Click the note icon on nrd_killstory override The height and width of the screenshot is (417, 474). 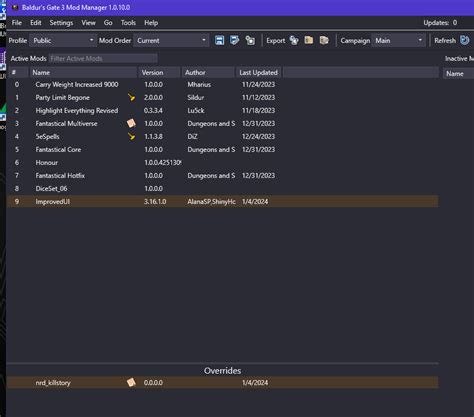[x=131, y=382]
